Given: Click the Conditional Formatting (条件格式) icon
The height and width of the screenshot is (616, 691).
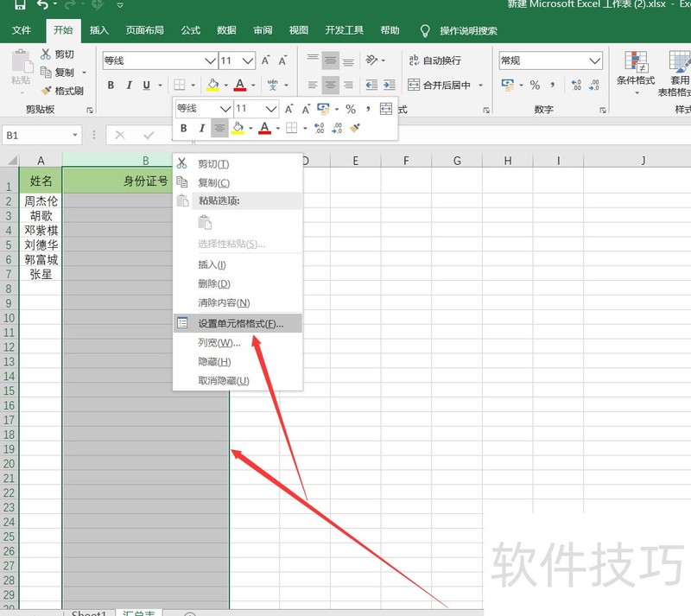Looking at the screenshot, I should click(x=636, y=67).
